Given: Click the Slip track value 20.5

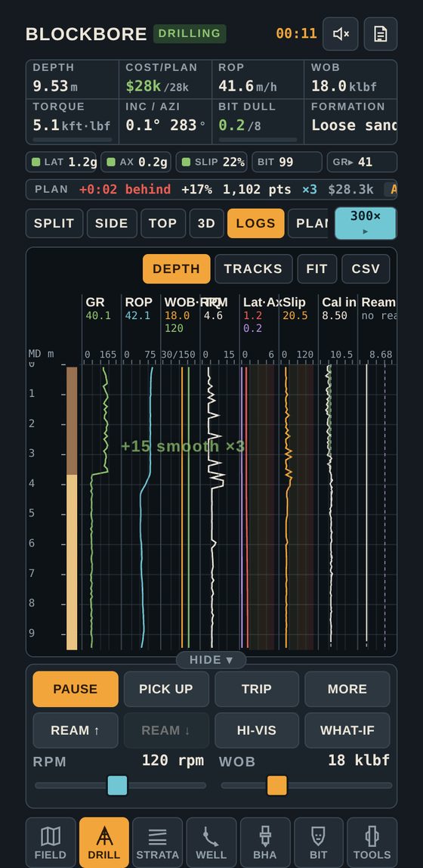Looking at the screenshot, I should tap(294, 315).
